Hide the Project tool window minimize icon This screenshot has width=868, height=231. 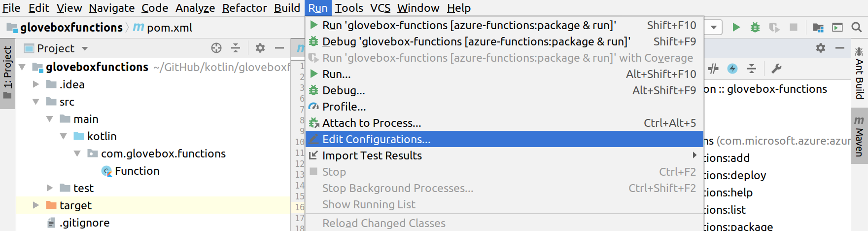(279, 48)
